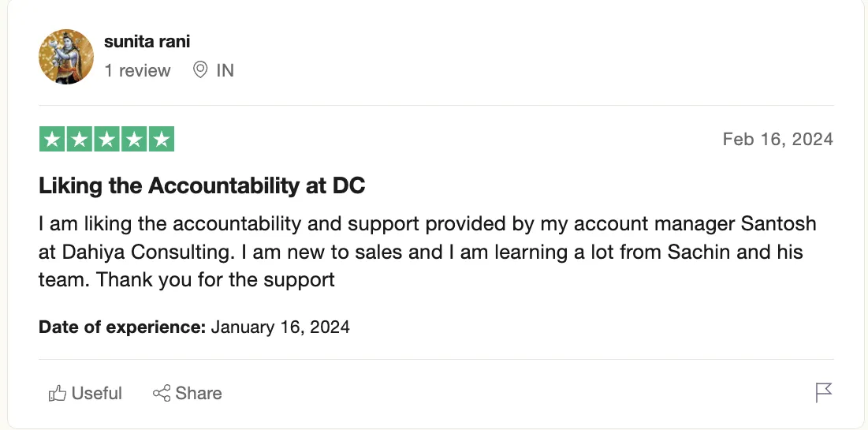Open the "Liking the Accountability at DC" title
The height and width of the screenshot is (430, 868).
202,186
